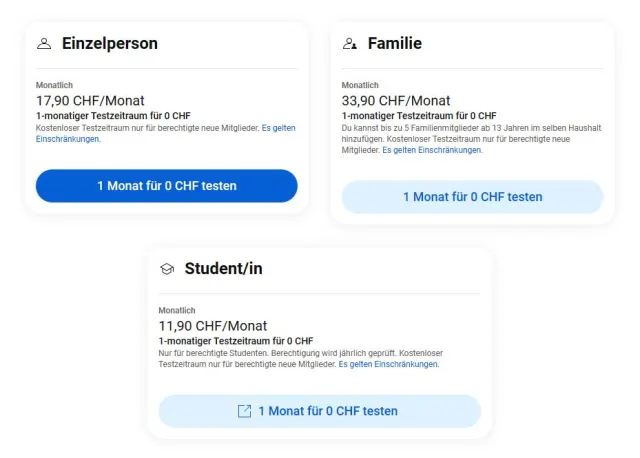The image size is (640, 458).
Task: Click "Monatlich" label in Einzelperson card
Action: tap(54, 86)
